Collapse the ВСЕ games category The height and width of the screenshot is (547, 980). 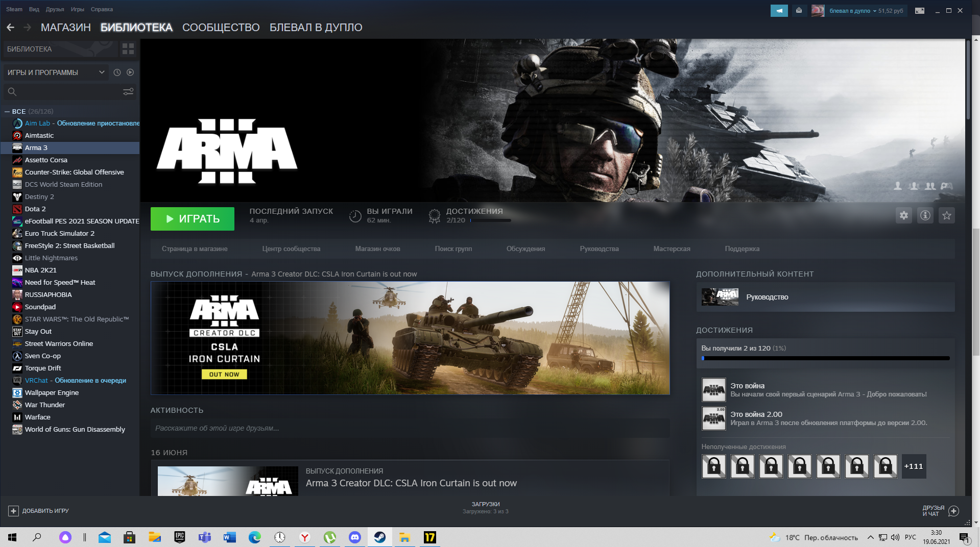point(7,111)
